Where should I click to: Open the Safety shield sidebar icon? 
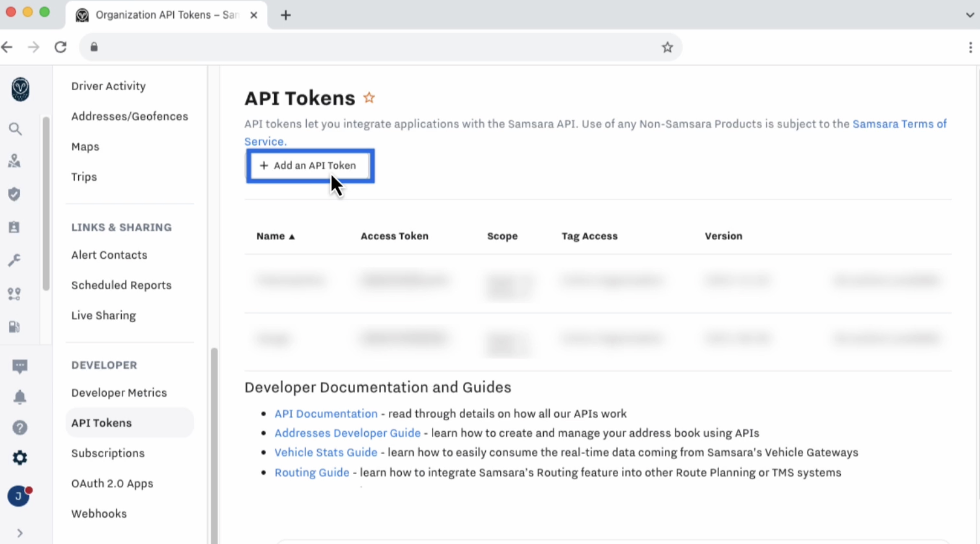coord(15,194)
